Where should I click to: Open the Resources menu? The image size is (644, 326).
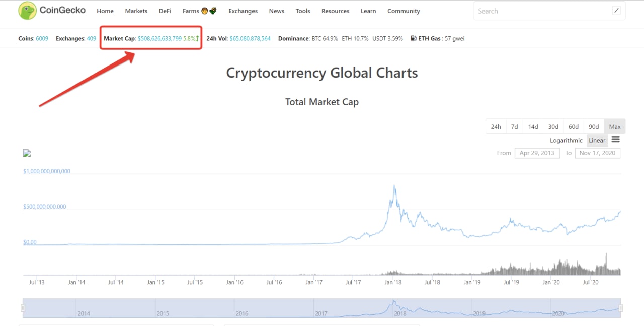[x=335, y=11]
